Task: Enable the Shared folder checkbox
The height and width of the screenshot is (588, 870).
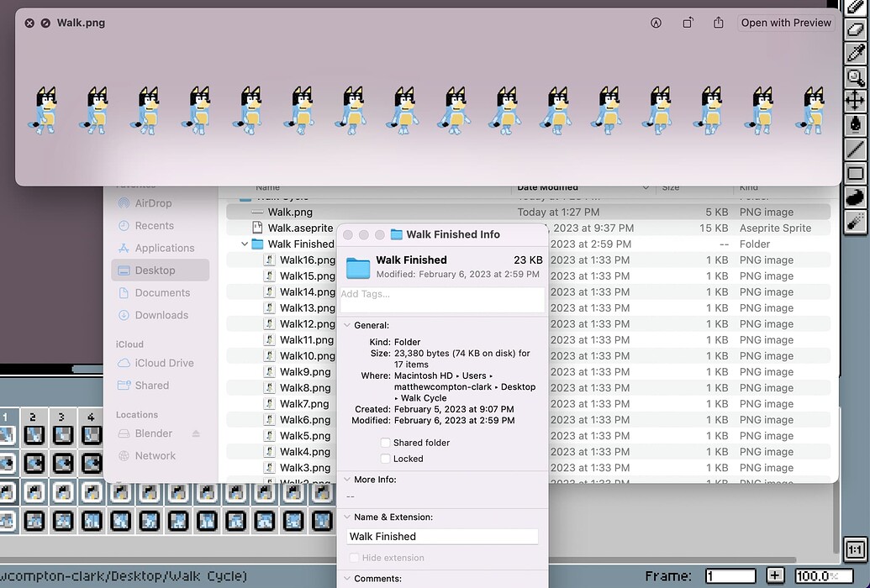Action: coord(385,443)
